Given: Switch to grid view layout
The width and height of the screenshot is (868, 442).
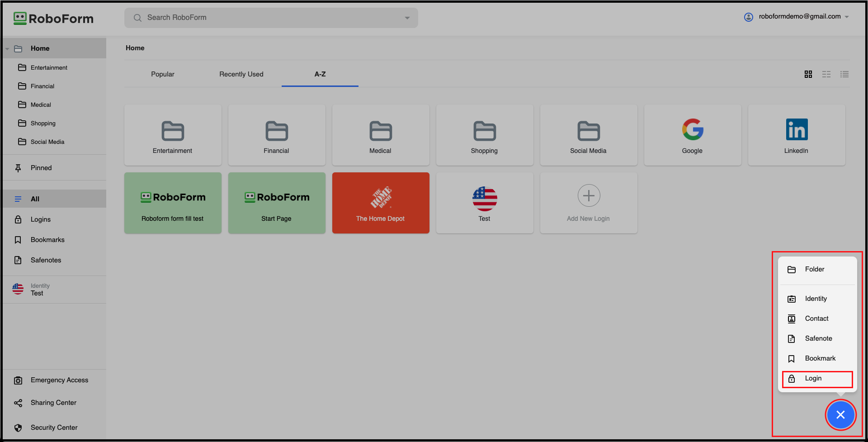Looking at the screenshot, I should [808, 74].
